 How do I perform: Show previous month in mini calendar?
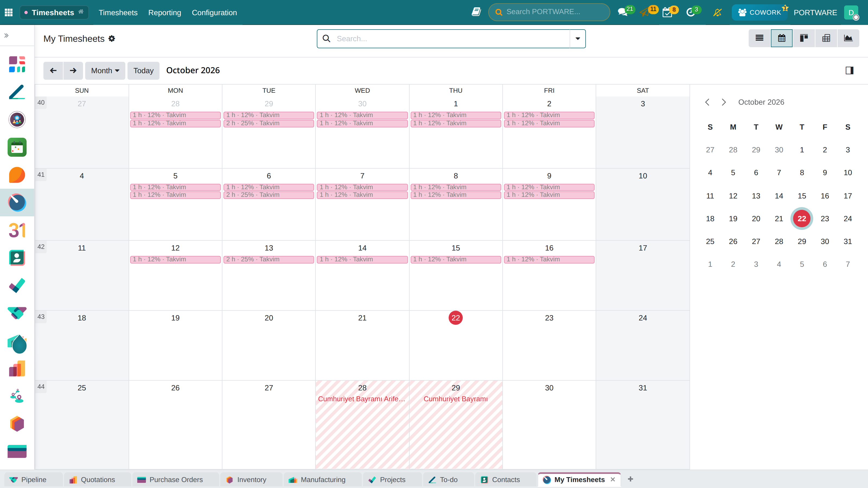pyautogui.click(x=707, y=102)
